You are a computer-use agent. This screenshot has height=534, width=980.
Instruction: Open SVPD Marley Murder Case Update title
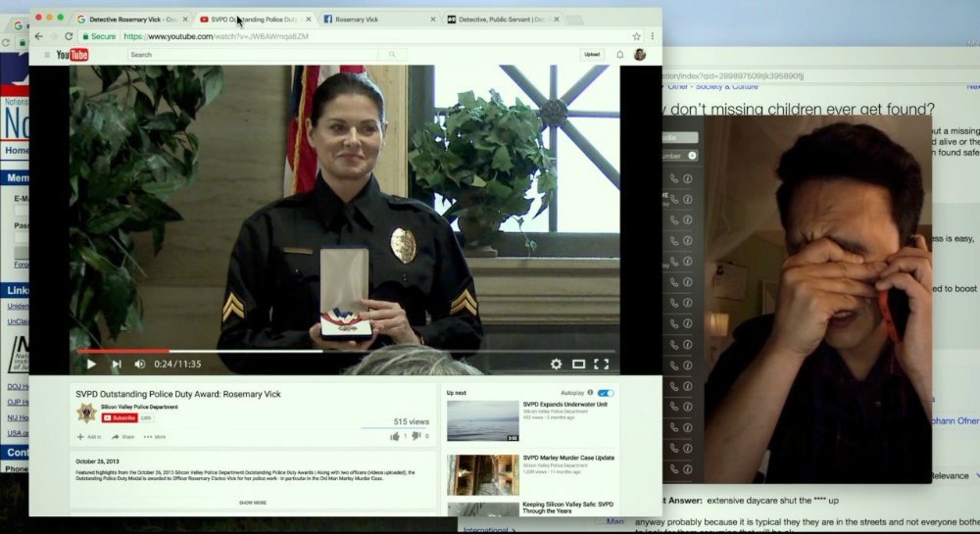click(568, 458)
